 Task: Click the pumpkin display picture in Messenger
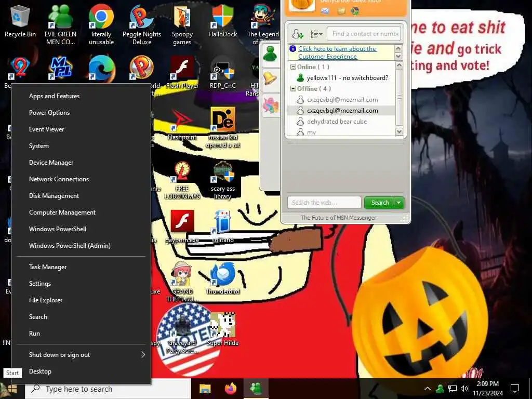(x=302, y=5)
